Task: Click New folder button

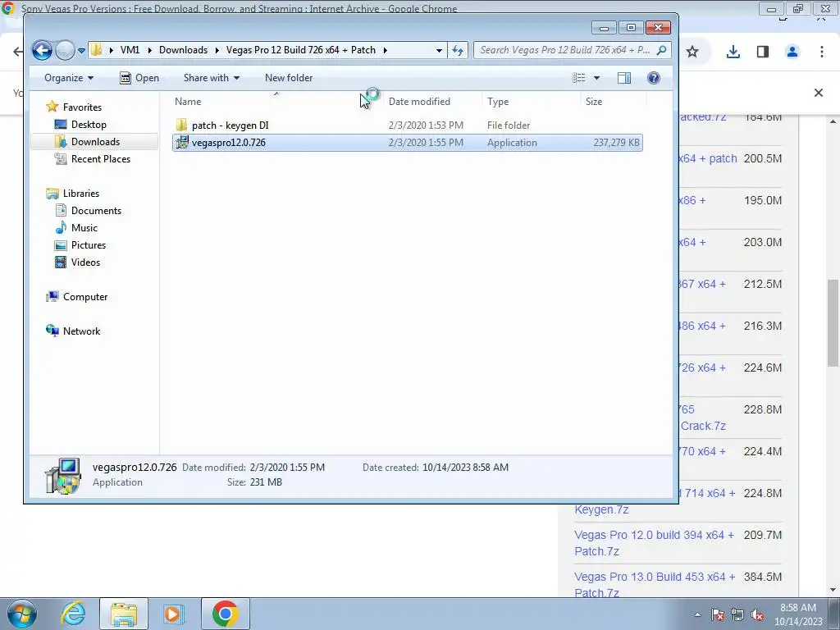Action: click(x=289, y=78)
